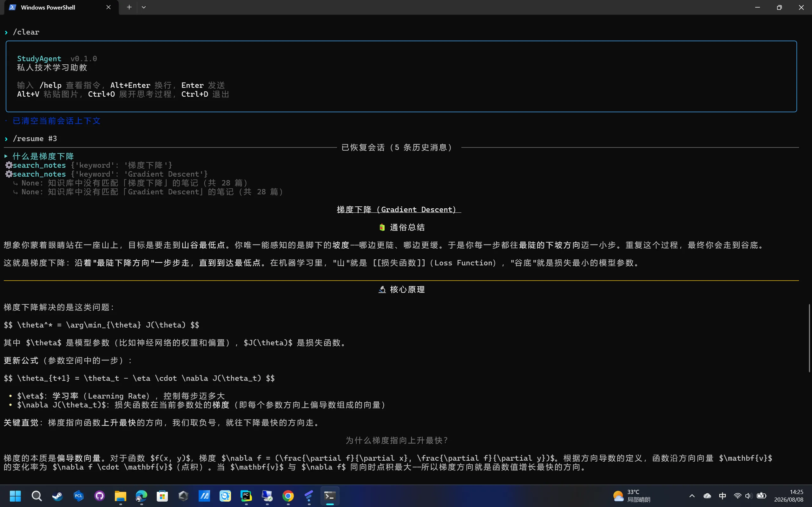Click the first search_notes gear icon for '梯度下降'

[9, 165]
